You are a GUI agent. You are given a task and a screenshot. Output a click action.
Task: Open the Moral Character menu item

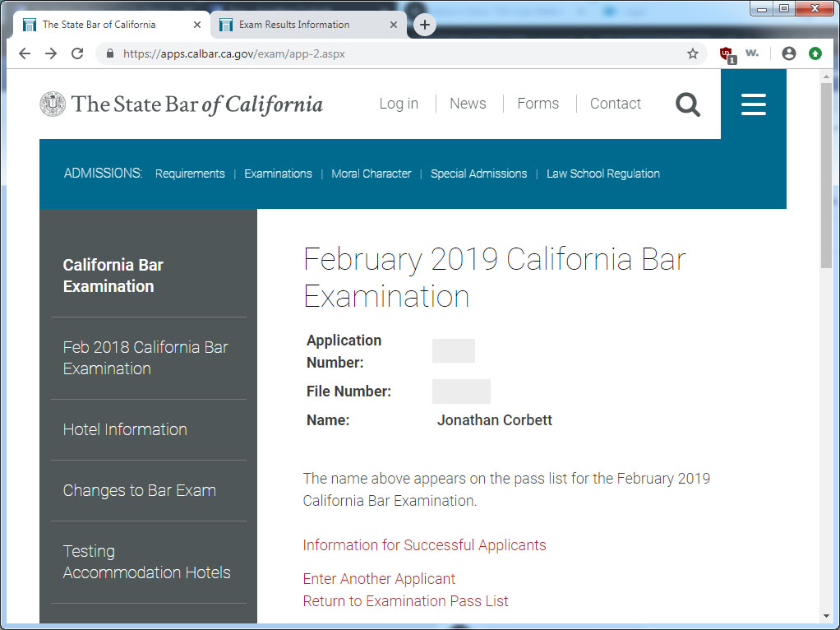[x=371, y=174]
